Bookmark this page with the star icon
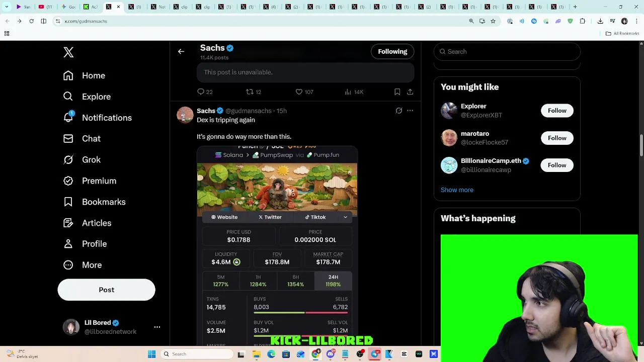Viewport: 644px width, 362px height. [x=493, y=21]
